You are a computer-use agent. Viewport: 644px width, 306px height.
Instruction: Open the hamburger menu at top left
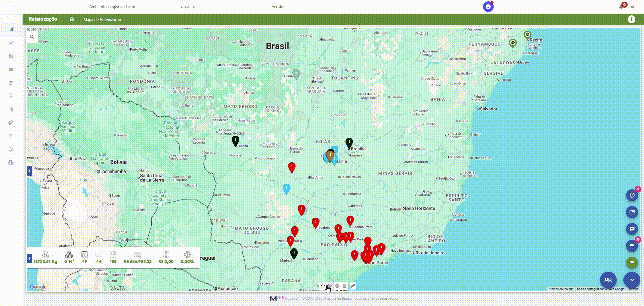click(11, 7)
